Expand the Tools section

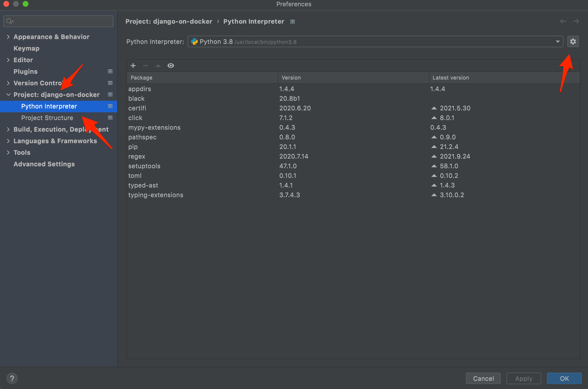coord(8,152)
